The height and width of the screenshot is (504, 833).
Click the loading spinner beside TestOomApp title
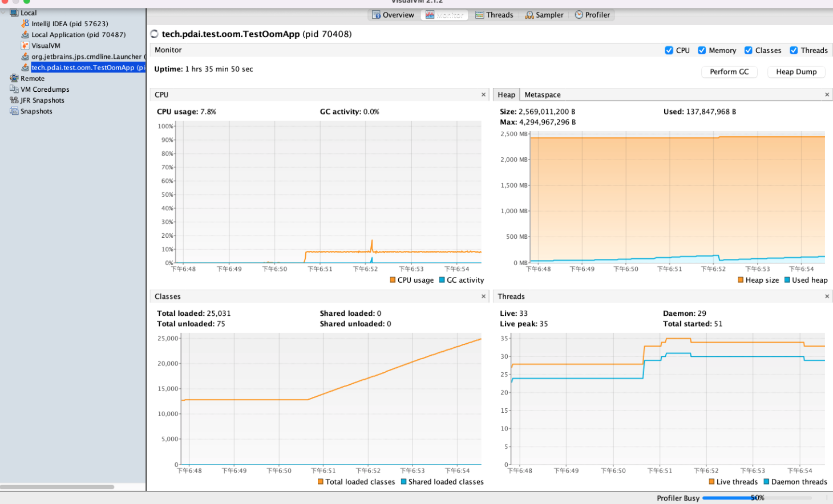(154, 34)
